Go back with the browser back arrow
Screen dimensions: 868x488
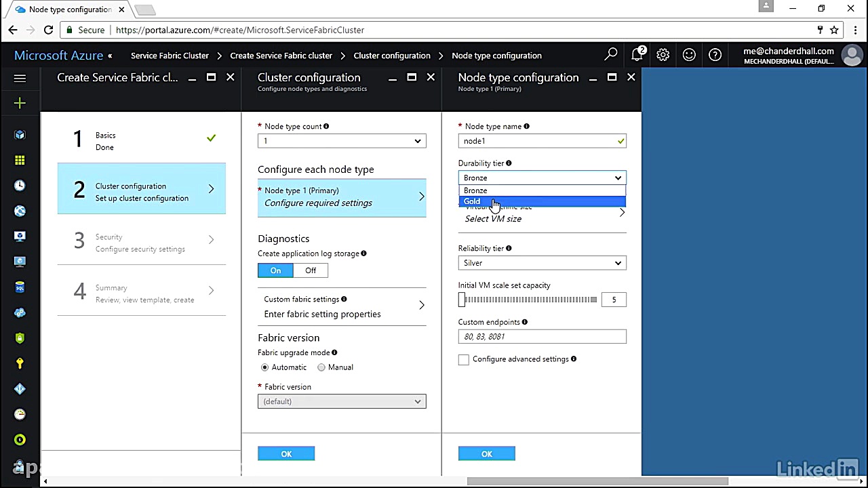pyautogui.click(x=13, y=30)
